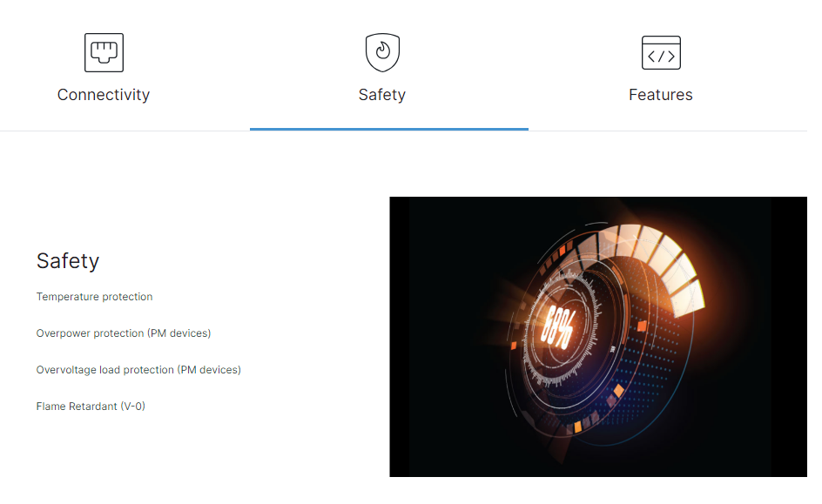
Task: Click the large Safety section heading
Action: [x=68, y=261]
